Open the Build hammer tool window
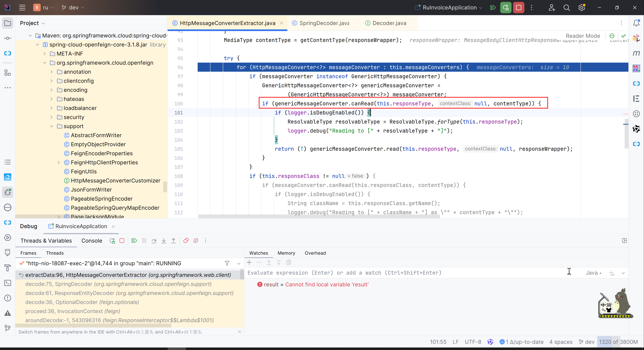This screenshot has width=644, height=350. point(8,268)
